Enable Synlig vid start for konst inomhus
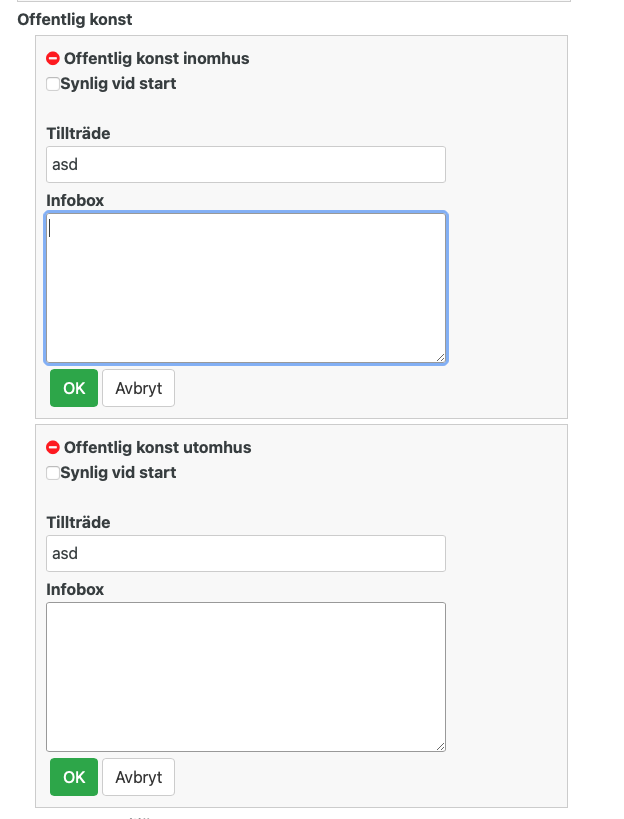Screen dimensions: 624x819 click(53, 84)
